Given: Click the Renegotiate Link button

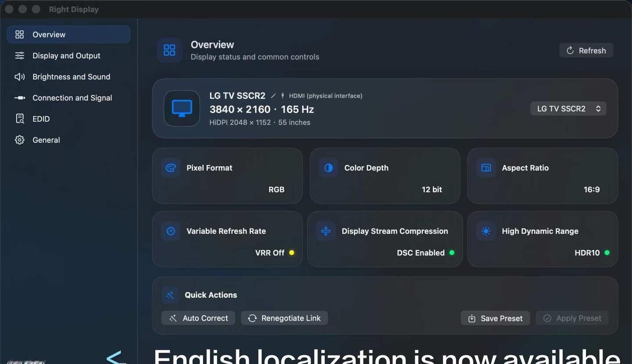Looking at the screenshot, I should coord(284,318).
